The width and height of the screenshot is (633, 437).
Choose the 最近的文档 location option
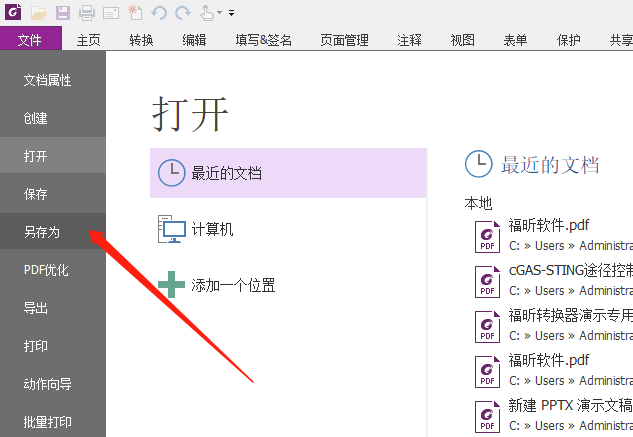288,173
